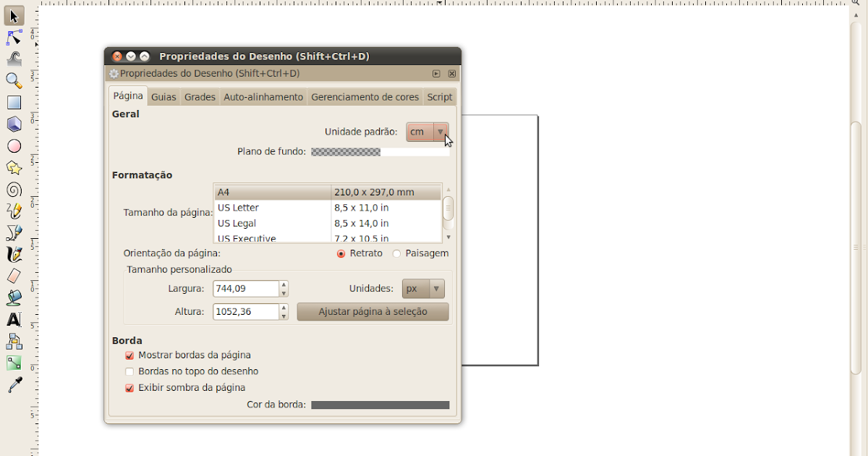Increase Largura with up stepper arrow
Screen dimensions: 868x456
tap(284, 285)
